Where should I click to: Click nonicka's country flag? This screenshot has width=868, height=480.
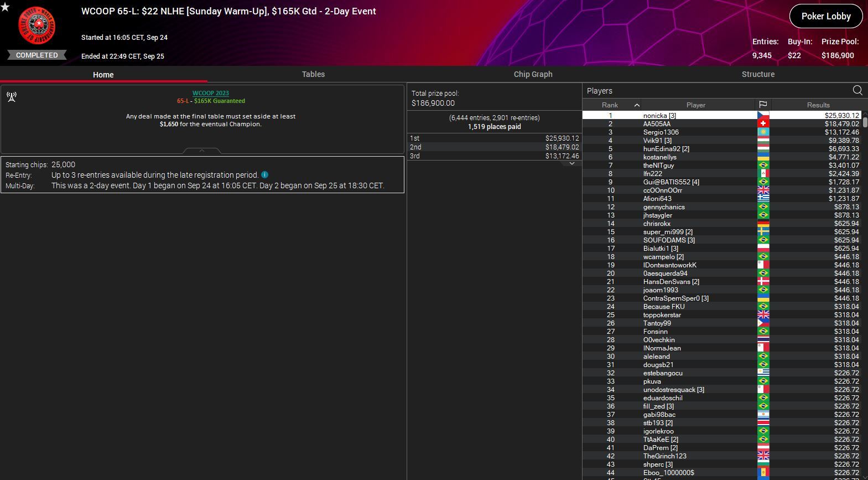coord(763,115)
